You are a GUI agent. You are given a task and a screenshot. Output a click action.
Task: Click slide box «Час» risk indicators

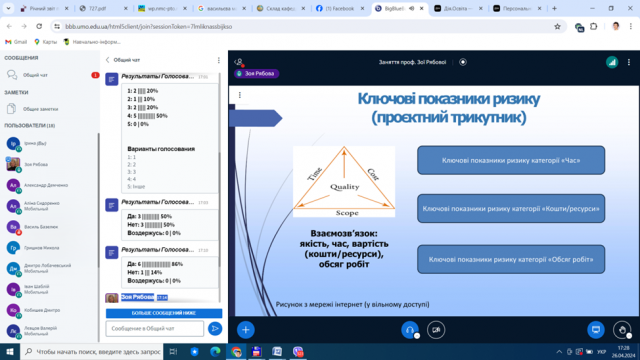[x=511, y=160]
